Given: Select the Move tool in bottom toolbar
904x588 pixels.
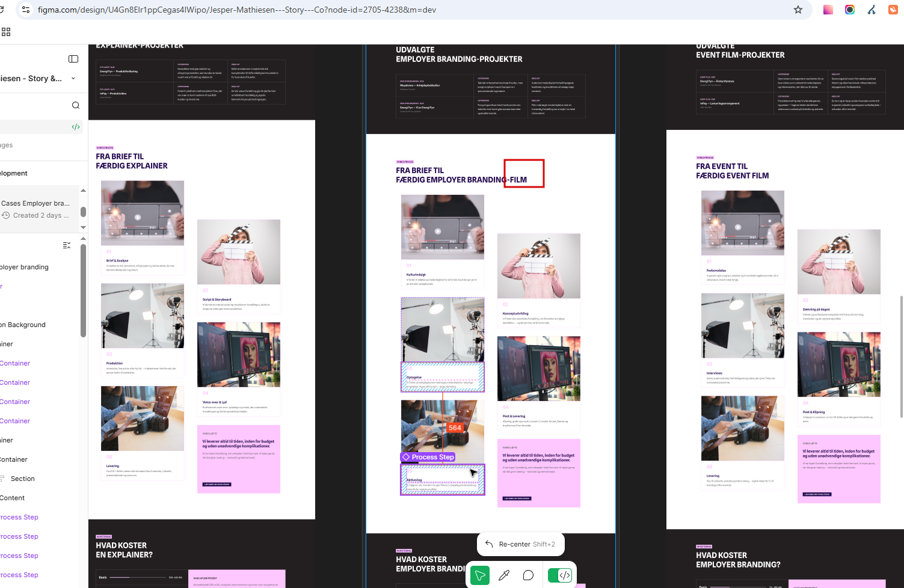Looking at the screenshot, I should pos(480,575).
